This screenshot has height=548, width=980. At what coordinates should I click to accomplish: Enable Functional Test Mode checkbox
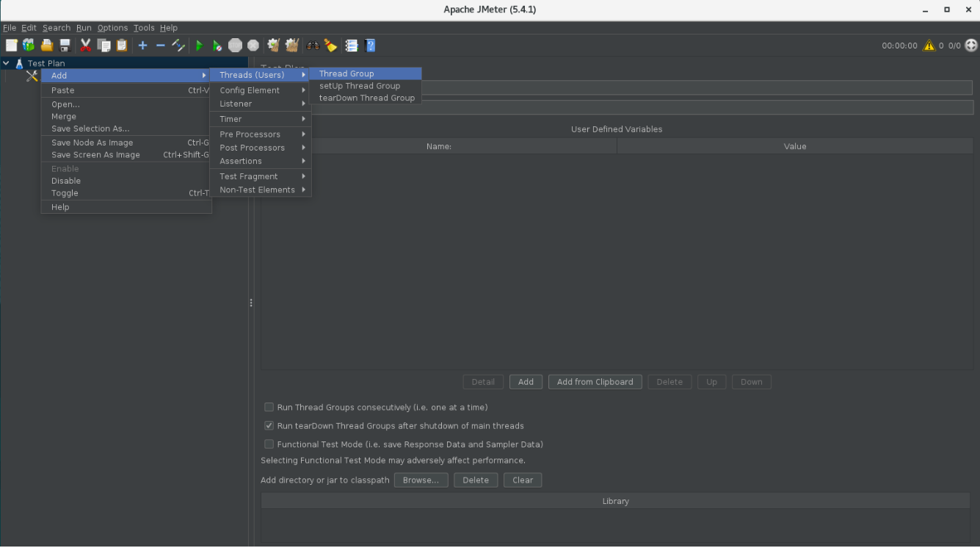pyautogui.click(x=269, y=444)
